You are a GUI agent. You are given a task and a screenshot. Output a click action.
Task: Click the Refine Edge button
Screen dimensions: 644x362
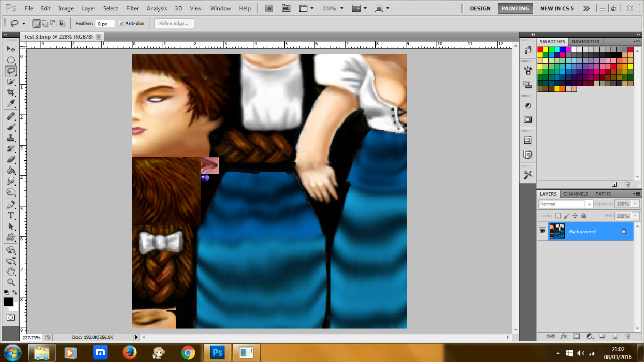coord(174,24)
